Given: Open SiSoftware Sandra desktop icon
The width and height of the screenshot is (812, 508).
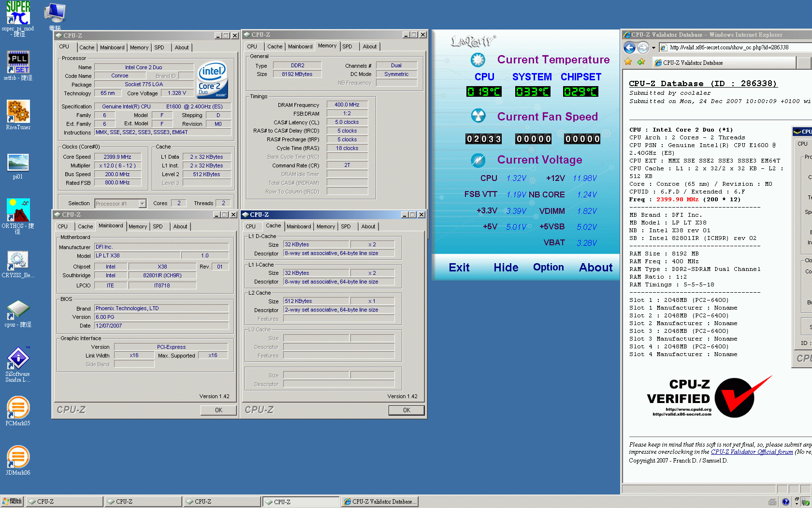Looking at the screenshot, I should (18, 364).
